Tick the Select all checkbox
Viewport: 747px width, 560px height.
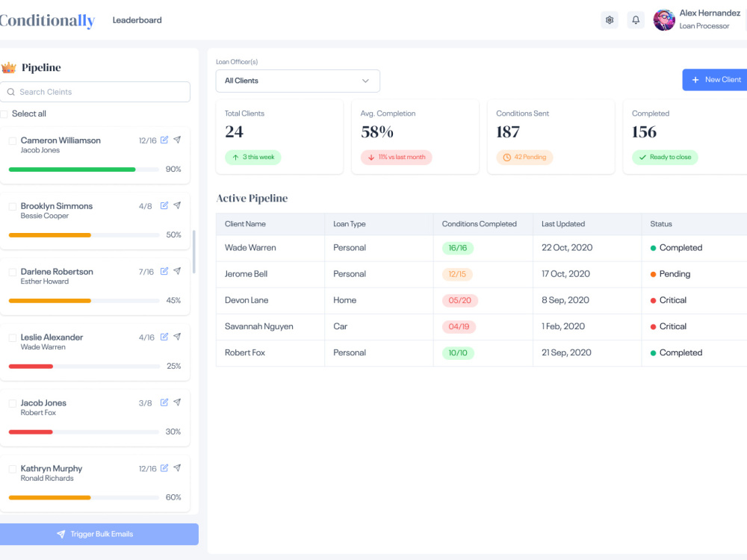click(x=4, y=113)
